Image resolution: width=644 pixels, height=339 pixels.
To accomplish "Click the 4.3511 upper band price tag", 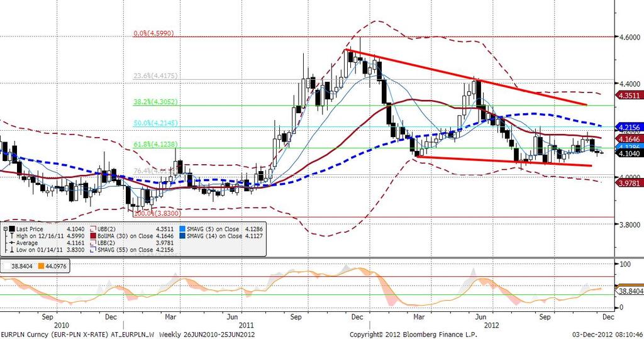I will point(629,96).
